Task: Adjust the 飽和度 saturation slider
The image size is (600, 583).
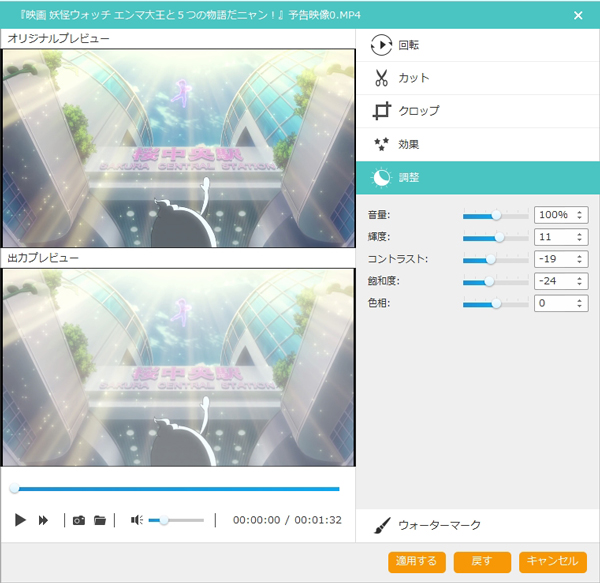Action: [496, 282]
